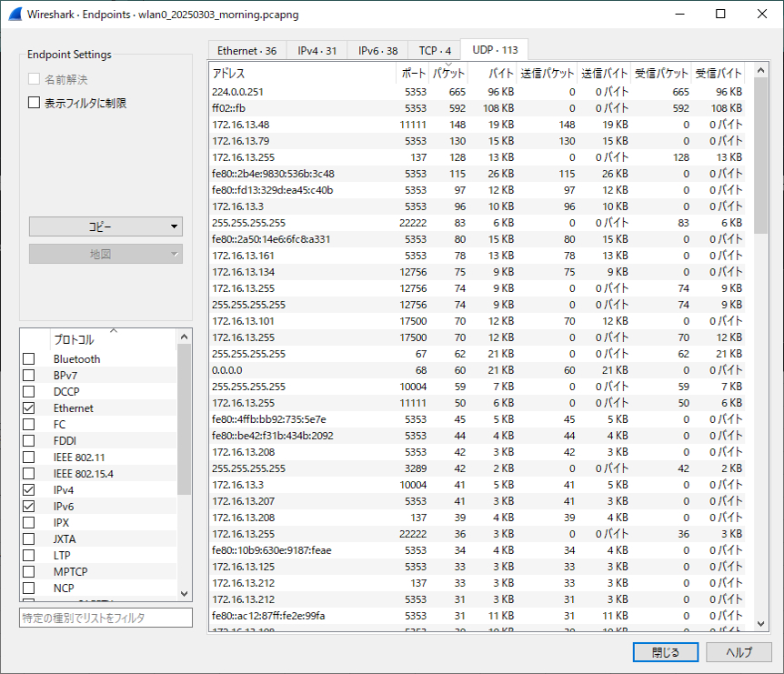Tick the Bluetooth protocol checkbox
This screenshot has width=784, height=674.
(29, 359)
